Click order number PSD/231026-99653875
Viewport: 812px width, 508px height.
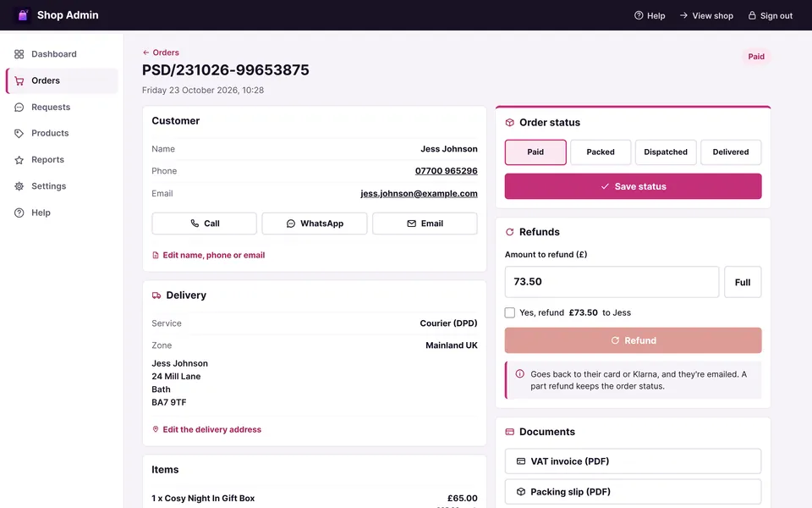(225, 70)
